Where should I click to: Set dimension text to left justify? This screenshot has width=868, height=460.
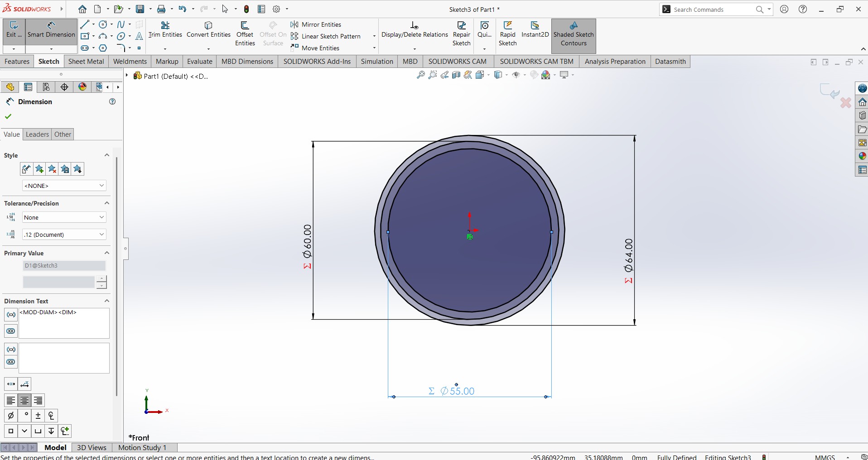coord(11,401)
